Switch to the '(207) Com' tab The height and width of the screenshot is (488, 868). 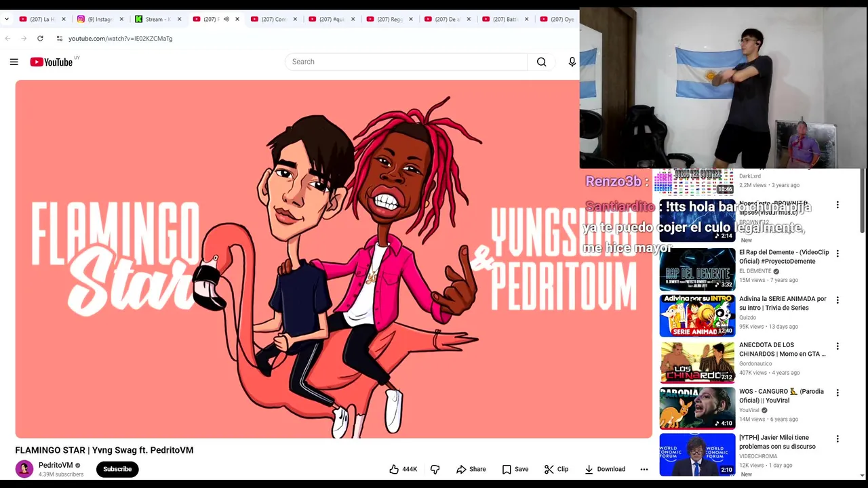click(273, 19)
